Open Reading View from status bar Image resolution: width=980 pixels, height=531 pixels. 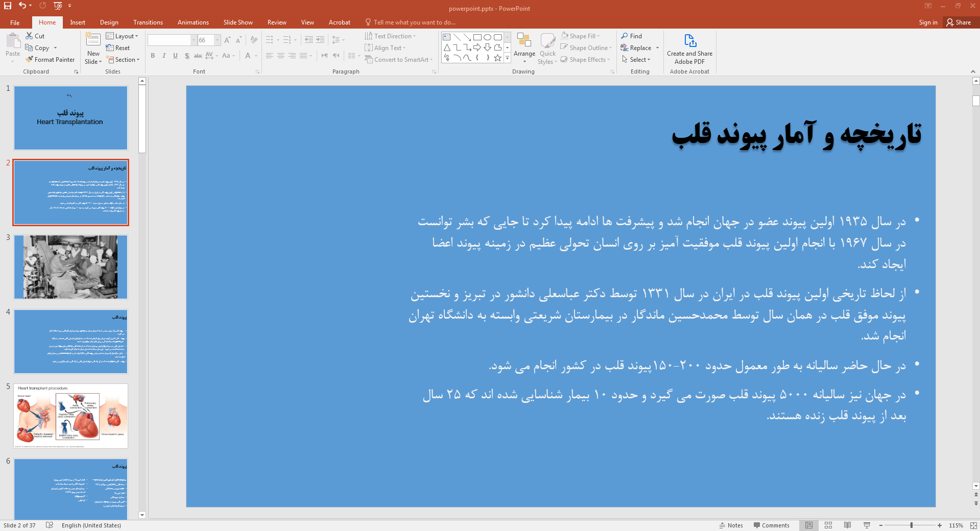(847, 525)
